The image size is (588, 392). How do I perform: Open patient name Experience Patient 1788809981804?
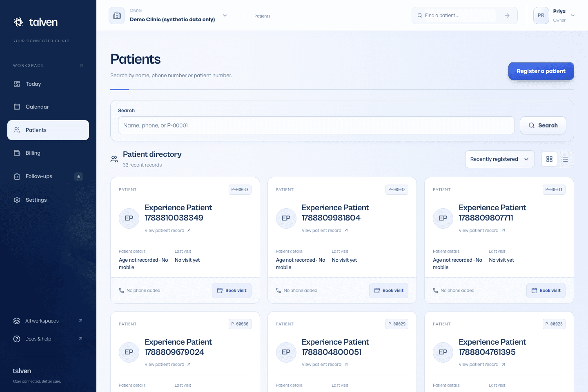pyautogui.click(x=336, y=213)
